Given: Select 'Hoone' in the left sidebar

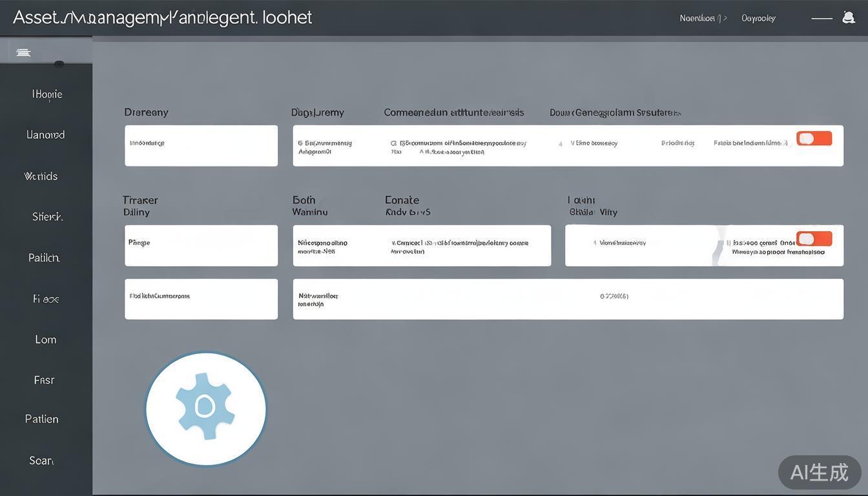Looking at the screenshot, I should coord(46,94).
